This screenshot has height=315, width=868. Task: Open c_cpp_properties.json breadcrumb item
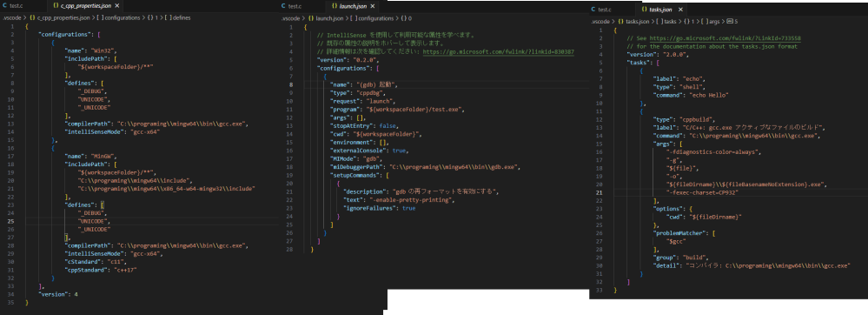coord(59,17)
